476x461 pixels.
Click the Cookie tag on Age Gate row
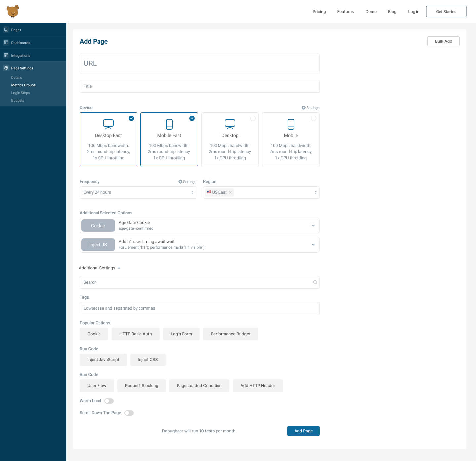click(98, 226)
